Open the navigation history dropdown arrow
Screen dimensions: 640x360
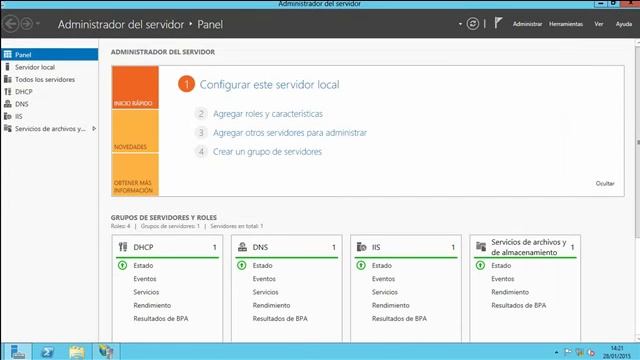coord(38,24)
